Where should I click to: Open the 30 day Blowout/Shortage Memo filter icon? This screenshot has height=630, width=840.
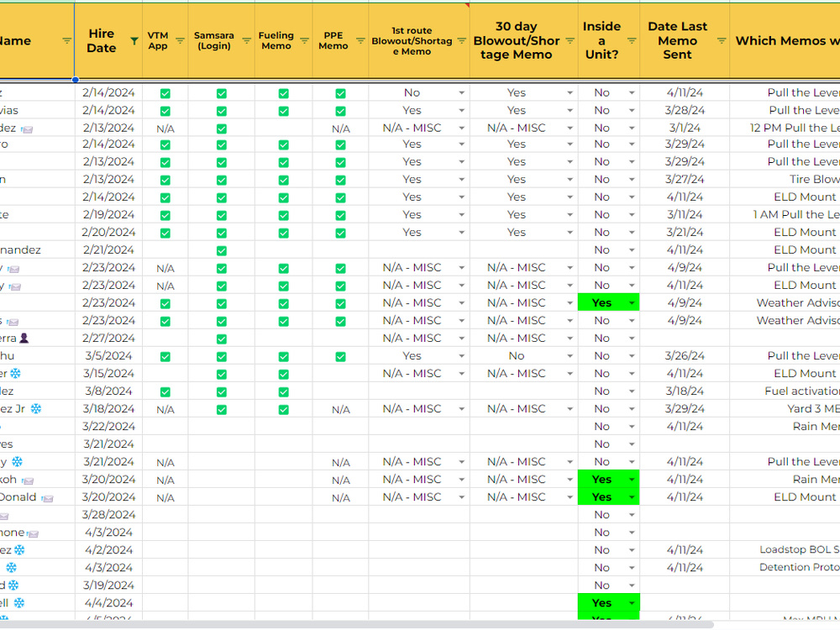[570, 40]
